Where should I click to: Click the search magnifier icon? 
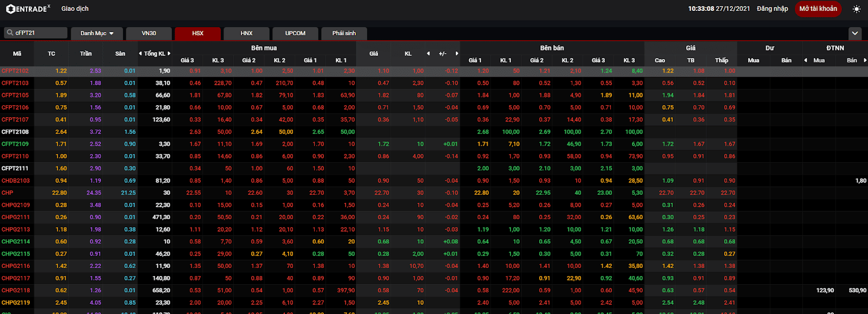(x=10, y=33)
